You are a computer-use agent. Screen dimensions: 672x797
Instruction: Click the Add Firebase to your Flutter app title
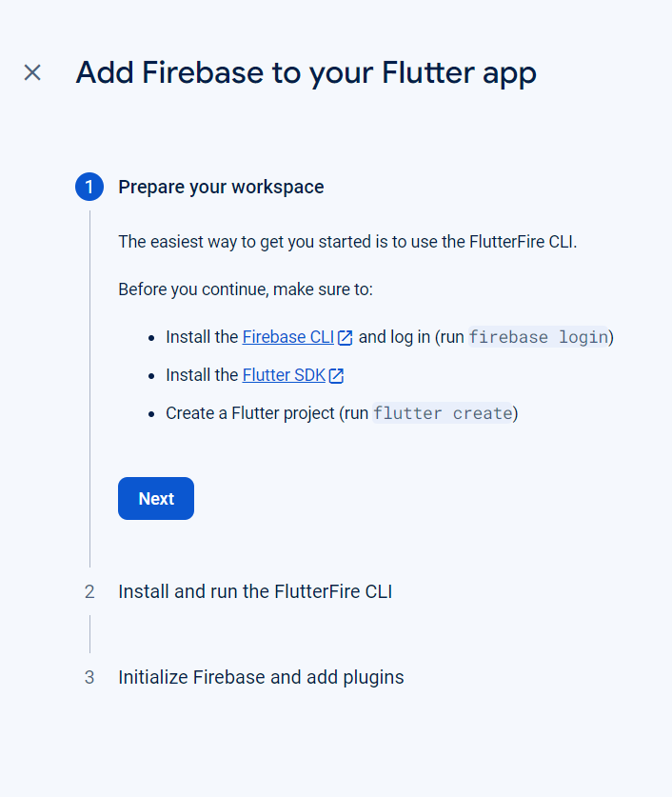tap(306, 72)
